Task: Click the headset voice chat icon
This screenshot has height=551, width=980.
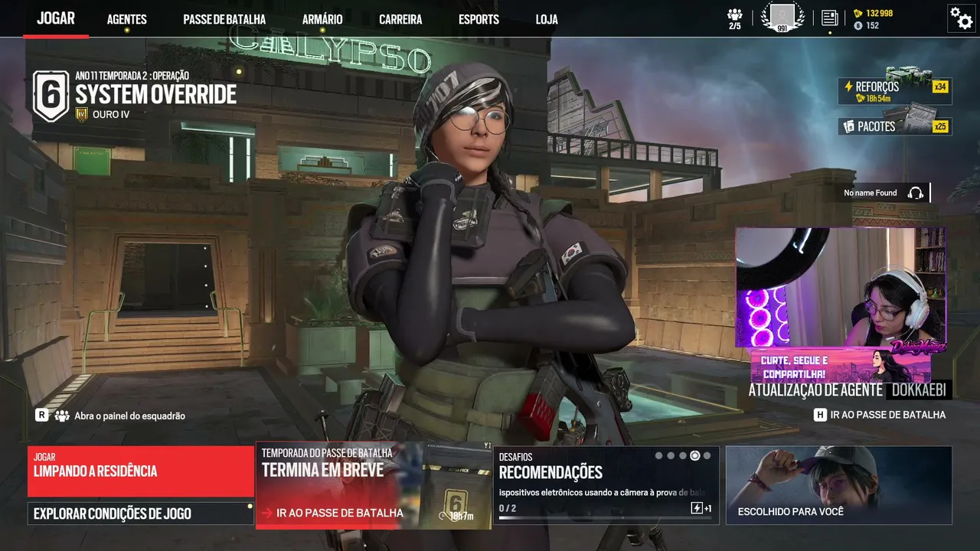Action: (915, 193)
